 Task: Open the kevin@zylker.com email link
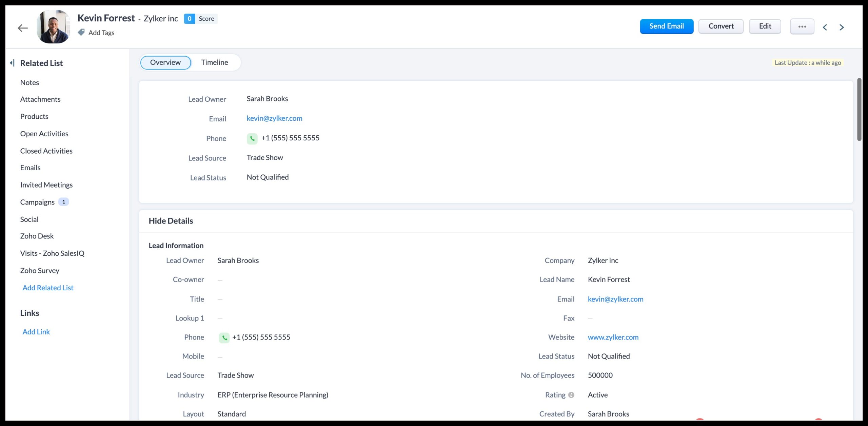point(274,118)
